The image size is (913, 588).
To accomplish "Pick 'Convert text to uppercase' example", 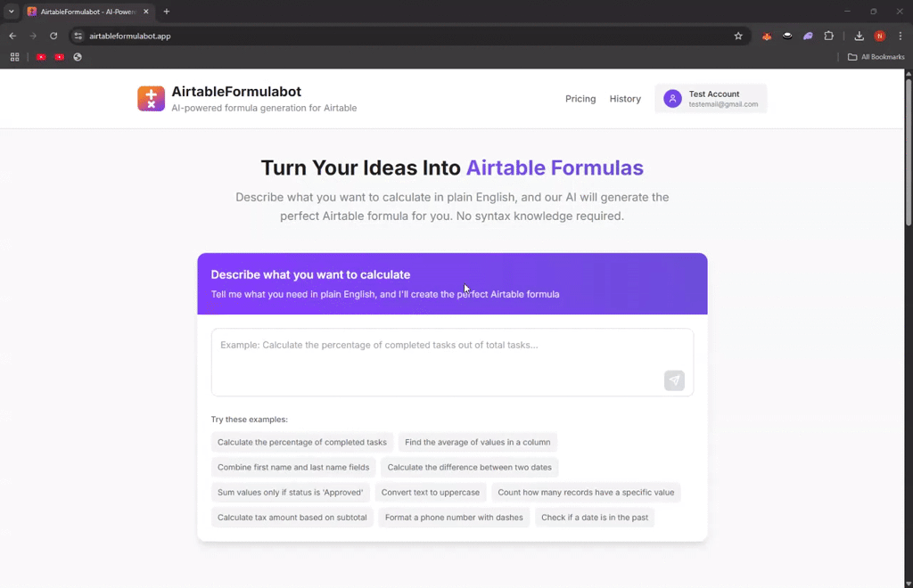I will 431,492.
